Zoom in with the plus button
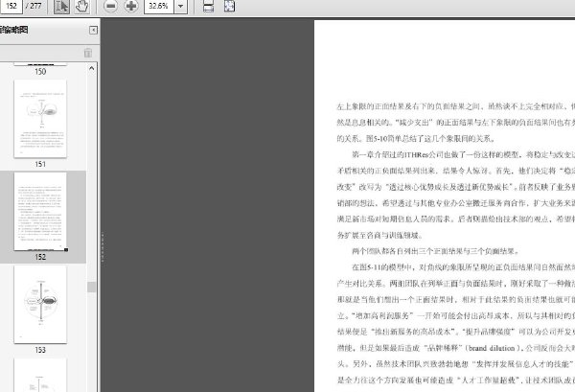The image size is (575, 392). click(x=131, y=7)
